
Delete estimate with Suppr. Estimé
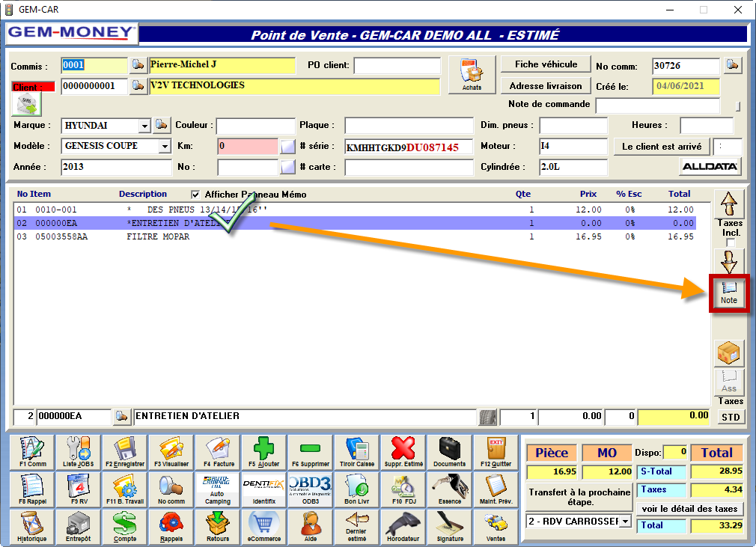tap(403, 452)
